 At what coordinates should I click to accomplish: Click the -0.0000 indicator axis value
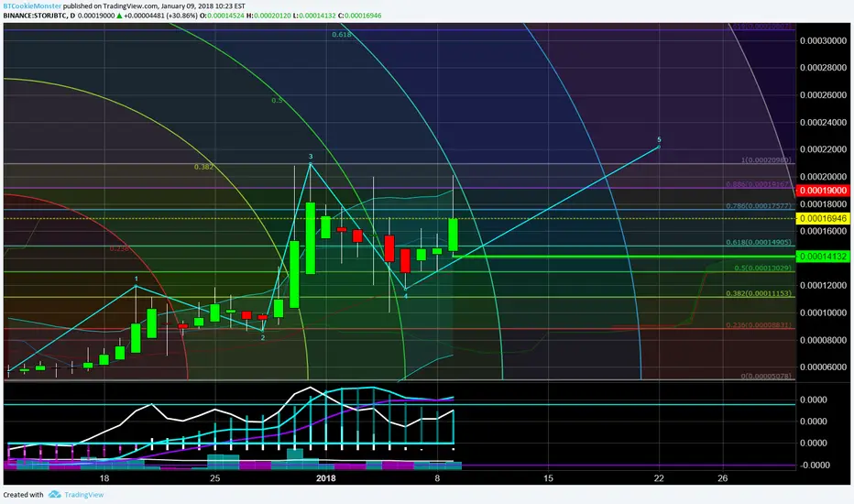813,466
